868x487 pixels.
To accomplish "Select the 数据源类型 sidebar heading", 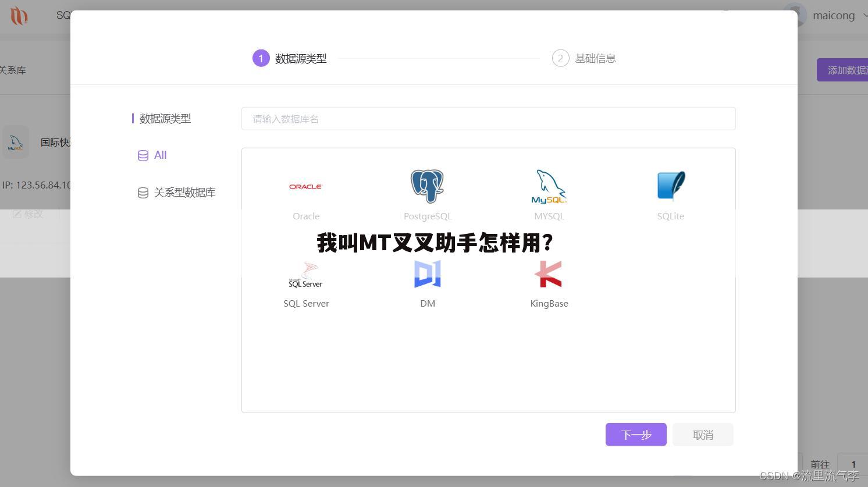I will click(165, 119).
